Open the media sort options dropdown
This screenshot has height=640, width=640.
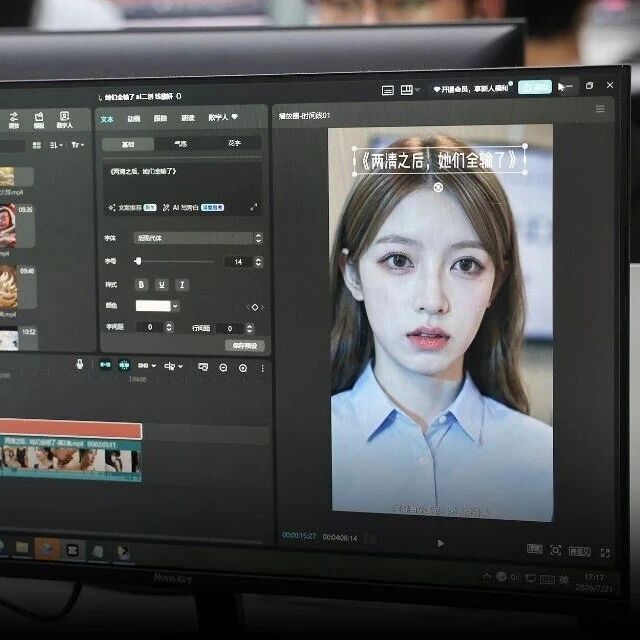point(56,145)
